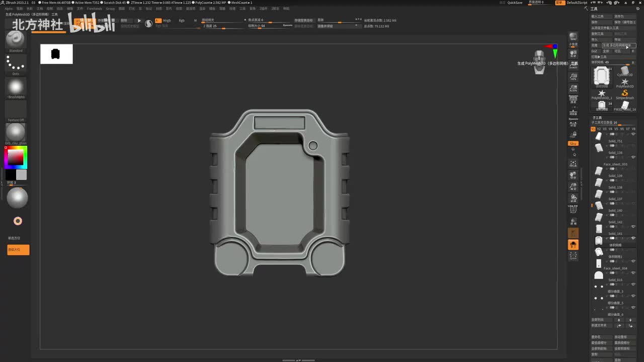This screenshot has height=362, width=644.
Task: Select the Zoom2D tool
Action: pyautogui.click(x=573, y=64)
